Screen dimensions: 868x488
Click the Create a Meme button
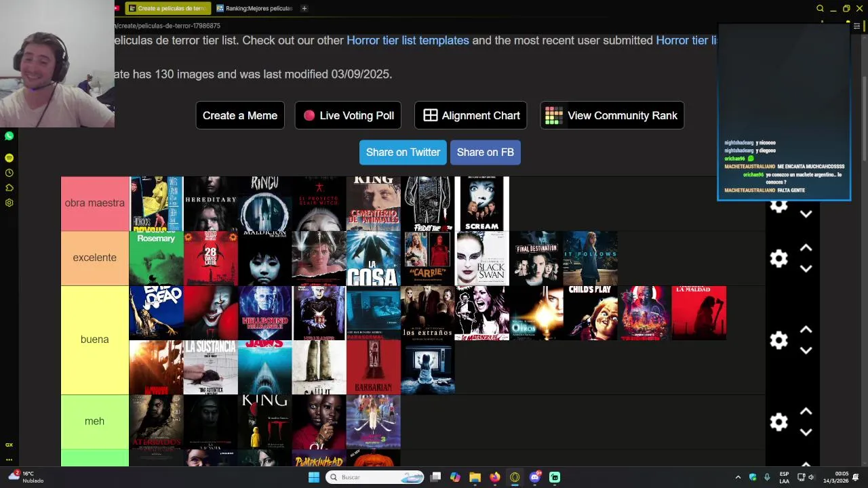240,115
